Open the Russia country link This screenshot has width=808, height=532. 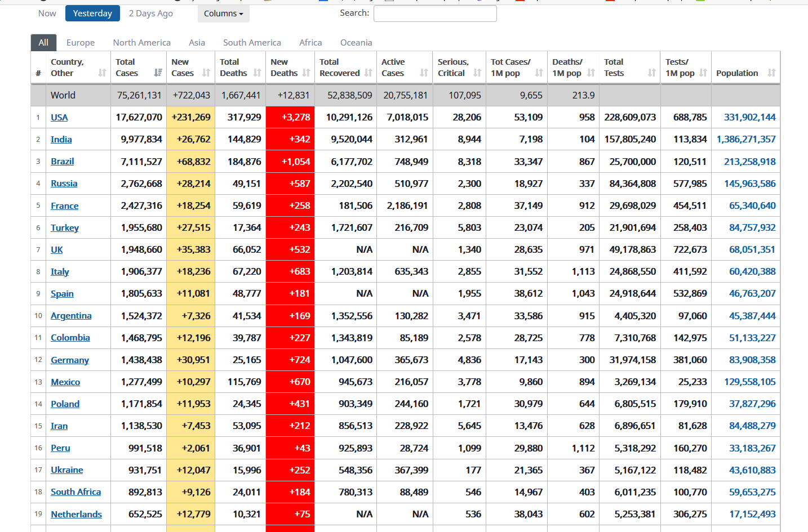64,184
